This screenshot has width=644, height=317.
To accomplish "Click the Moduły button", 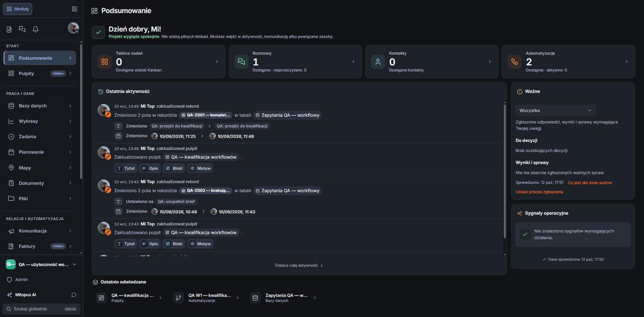I will click(17, 9).
